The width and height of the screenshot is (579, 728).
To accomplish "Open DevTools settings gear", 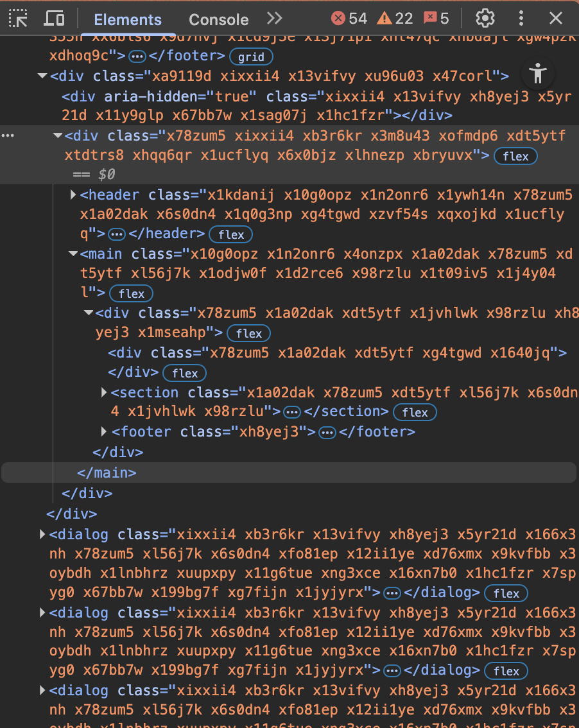I will (x=485, y=18).
